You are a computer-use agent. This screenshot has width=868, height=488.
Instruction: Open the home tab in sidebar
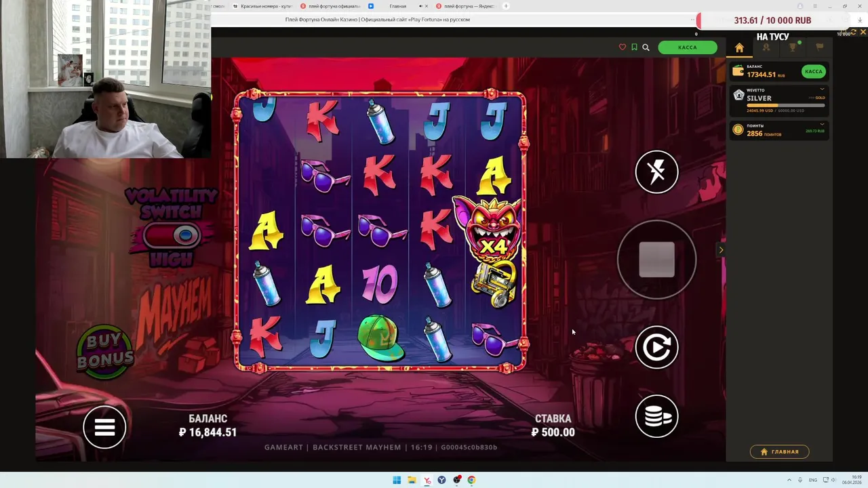click(739, 47)
